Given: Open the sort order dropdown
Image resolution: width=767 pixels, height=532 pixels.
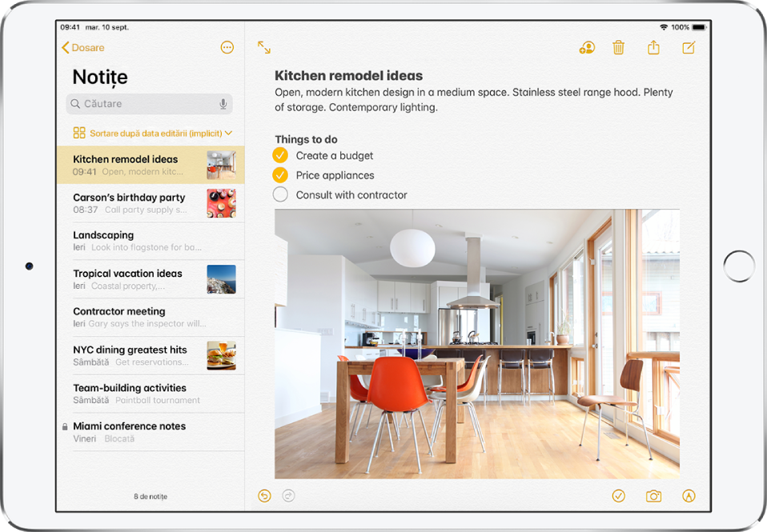Looking at the screenshot, I should coord(160,133).
